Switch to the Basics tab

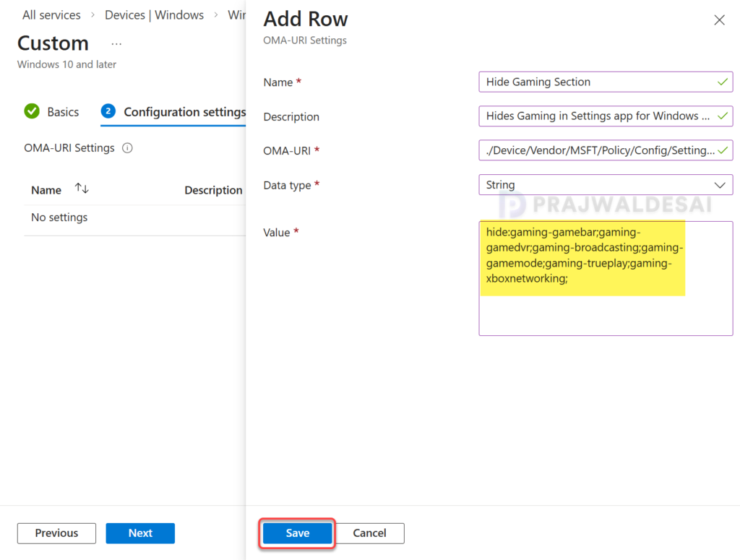pyautogui.click(x=63, y=112)
